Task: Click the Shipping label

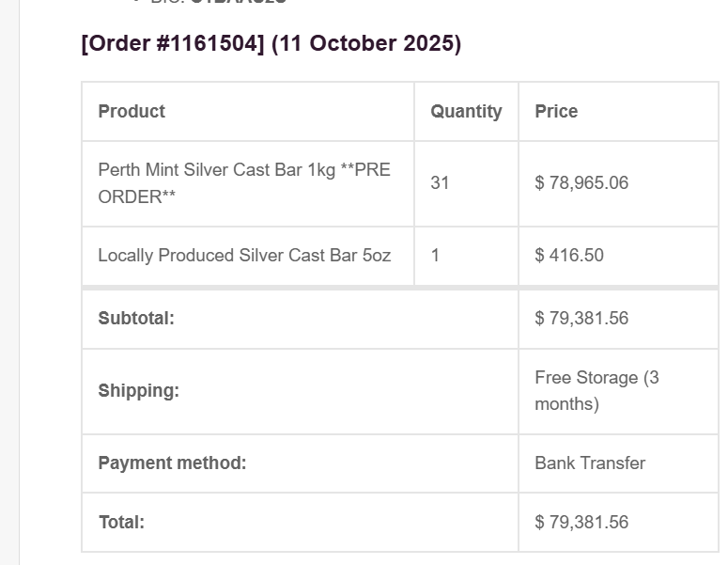Action: coord(138,390)
